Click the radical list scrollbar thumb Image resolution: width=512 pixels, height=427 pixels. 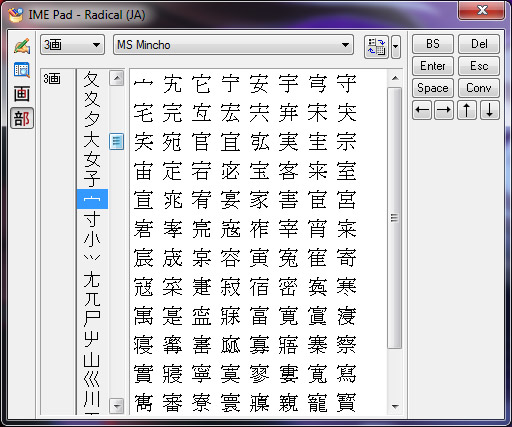(x=117, y=141)
